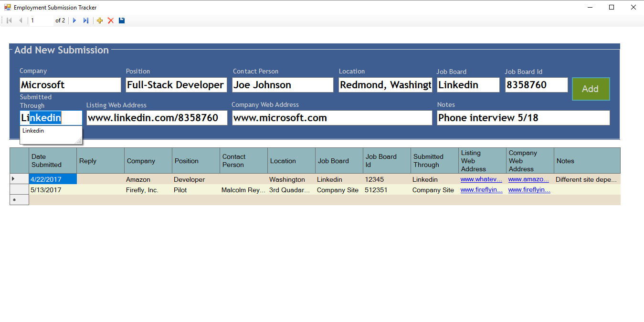The height and width of the screenshot is (322, 644).
Task: Jump to last record in navigator
Action: (86, 21)
